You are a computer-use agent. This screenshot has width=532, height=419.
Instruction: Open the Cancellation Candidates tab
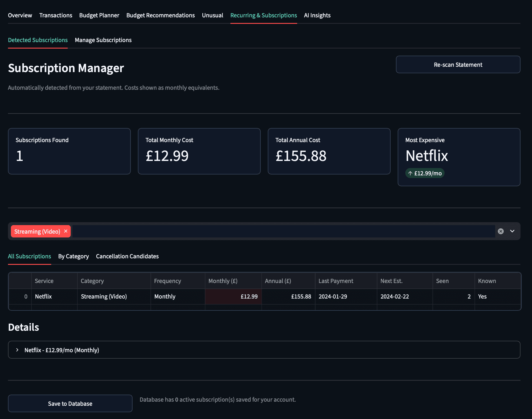127,256
